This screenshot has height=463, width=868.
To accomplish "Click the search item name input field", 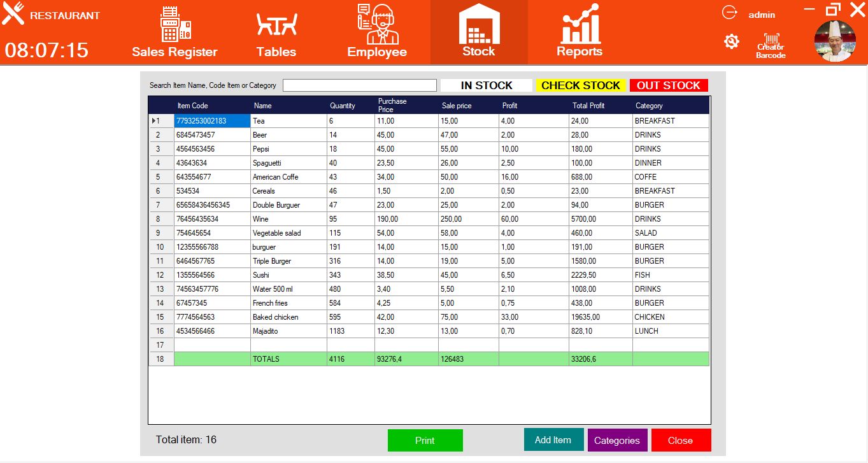I will (x=360, y=85).
